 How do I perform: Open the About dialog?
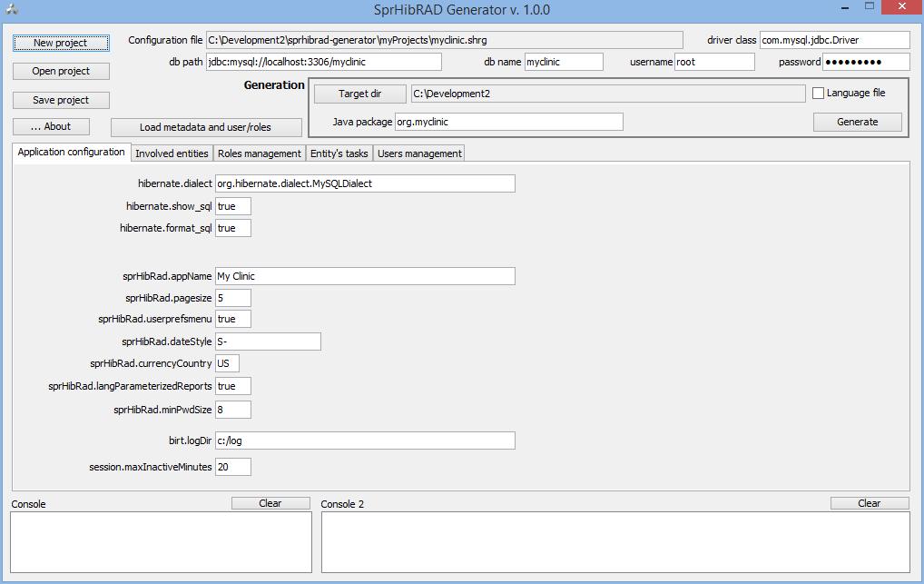(x=53, y=126)
